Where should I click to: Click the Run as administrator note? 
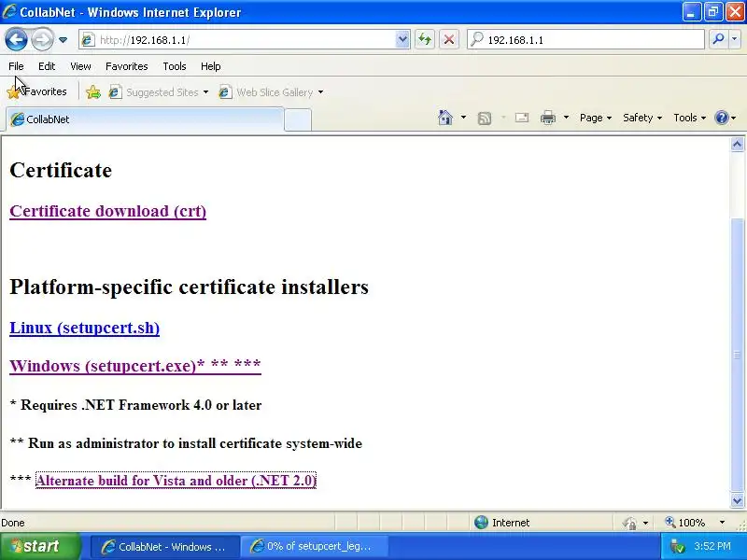click(x=186, y=443)
